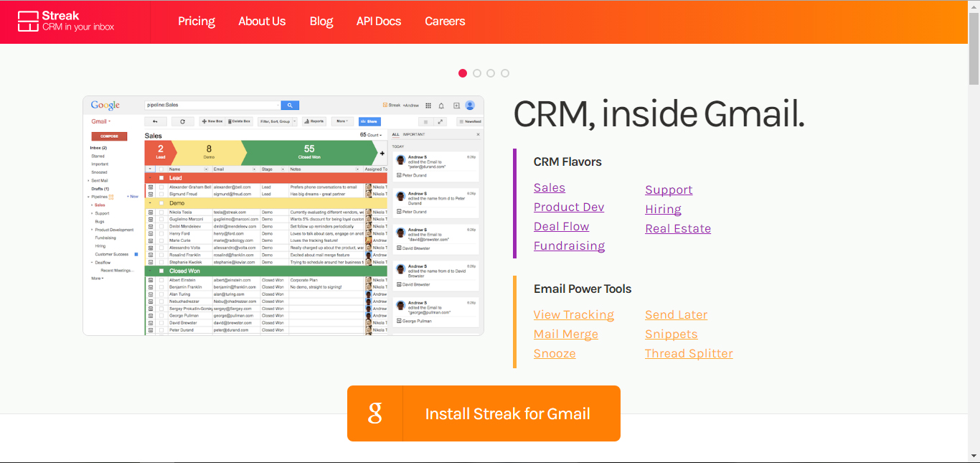Select the second carousel dot
The height and width of the screenshot is (463, 980).
[477, 73]
